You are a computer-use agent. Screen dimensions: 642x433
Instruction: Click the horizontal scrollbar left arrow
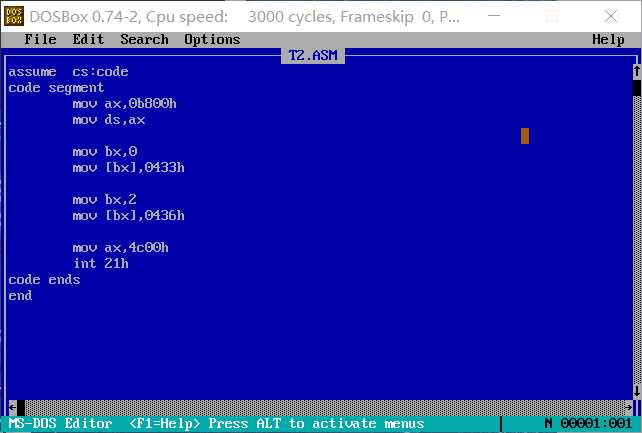pyautogui.click(x=12, y=407)
